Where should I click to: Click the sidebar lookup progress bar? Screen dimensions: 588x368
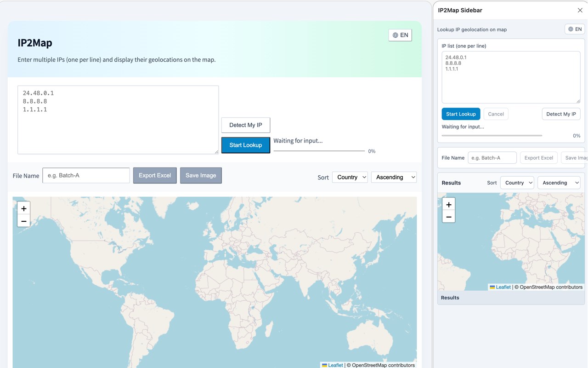click(492, 136)
